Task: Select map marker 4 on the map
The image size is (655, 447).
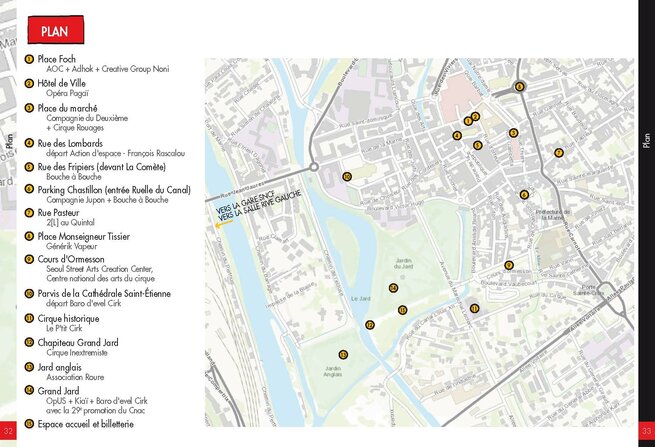Action: [457, 135]
